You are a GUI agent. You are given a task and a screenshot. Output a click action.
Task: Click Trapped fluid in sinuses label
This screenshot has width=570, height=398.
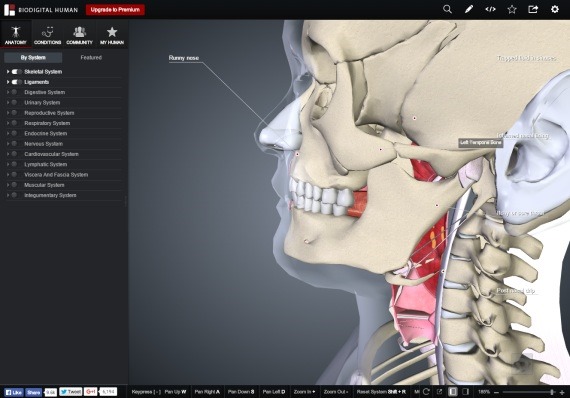tap(526, 58)
